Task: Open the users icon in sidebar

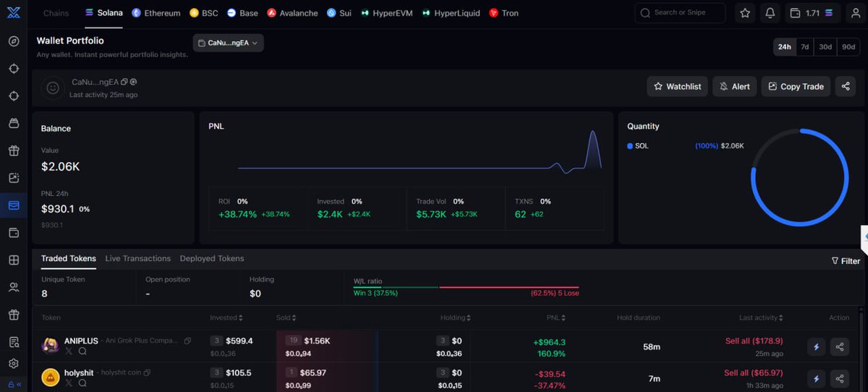Action: pos(14,288)
